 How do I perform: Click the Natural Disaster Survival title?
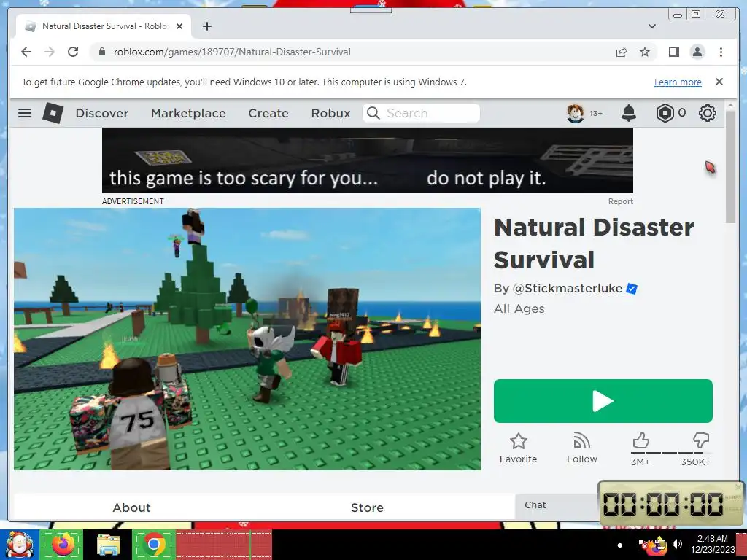tap(594, 244)
